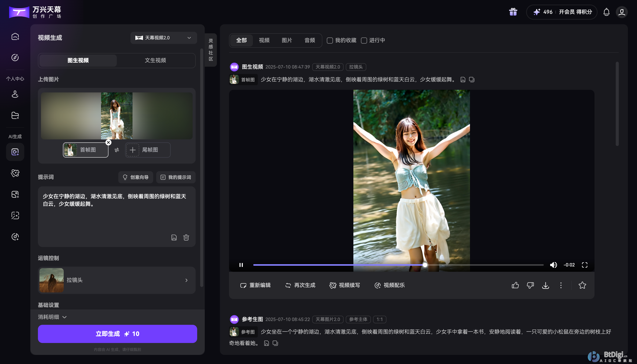
Task: Pause the playing video
Action: (x=241, y=265)
